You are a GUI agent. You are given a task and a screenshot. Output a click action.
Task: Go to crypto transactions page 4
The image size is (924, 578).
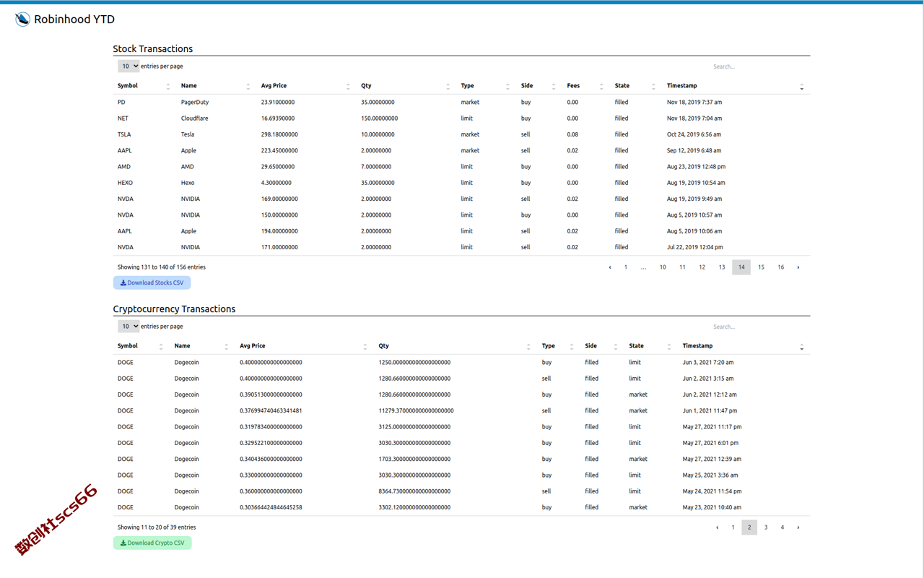coord(782,527)
